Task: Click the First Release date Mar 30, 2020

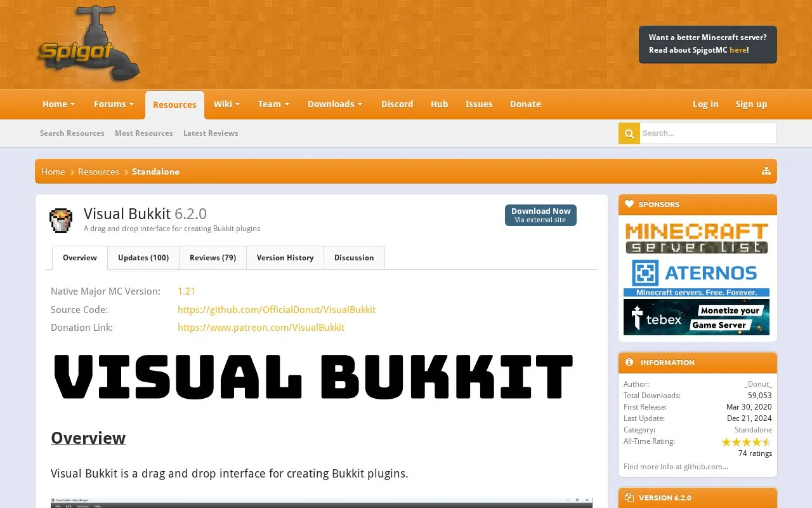Action: pos(749,407)
